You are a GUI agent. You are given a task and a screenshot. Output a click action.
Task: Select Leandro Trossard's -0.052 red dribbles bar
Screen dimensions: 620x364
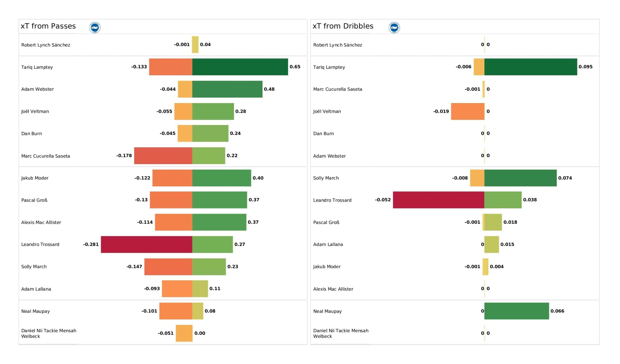click(439, 200)
